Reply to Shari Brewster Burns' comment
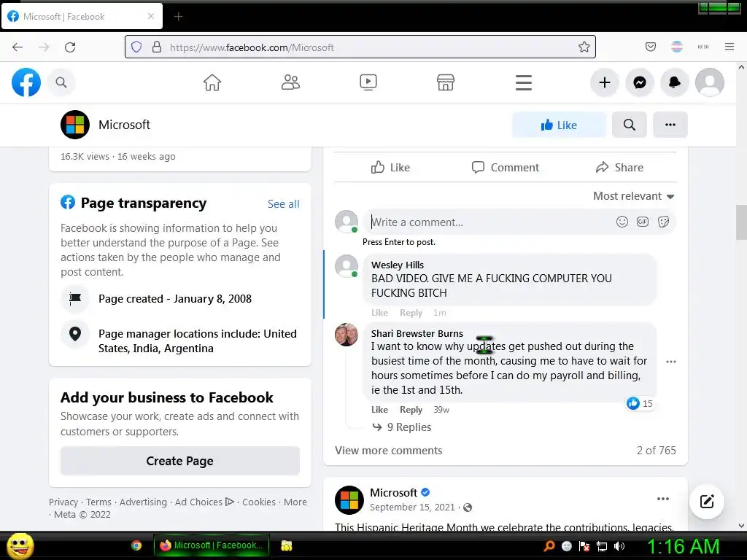 click(x=411, y=410)
